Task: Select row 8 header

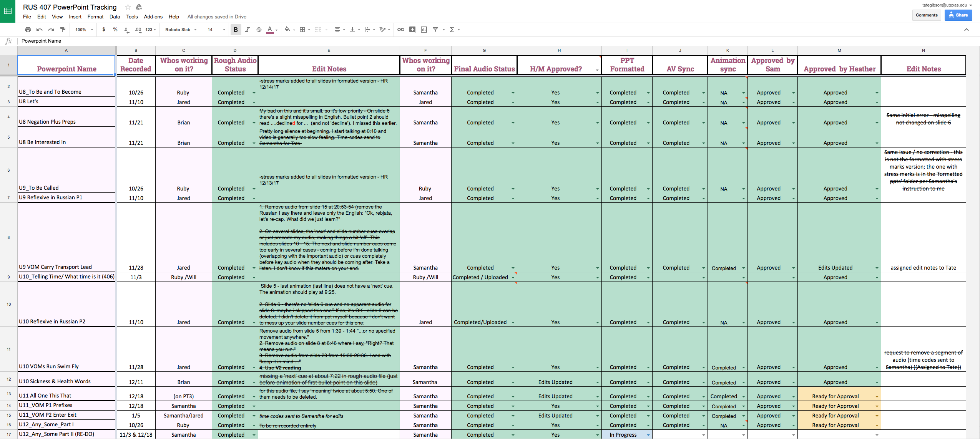Action: 8,237
